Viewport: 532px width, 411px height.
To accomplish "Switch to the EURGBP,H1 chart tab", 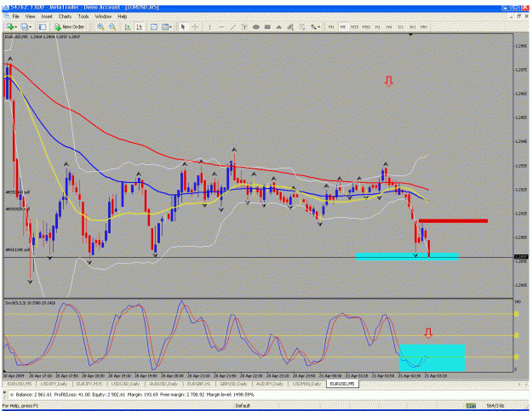I will [x=198, y=384].
